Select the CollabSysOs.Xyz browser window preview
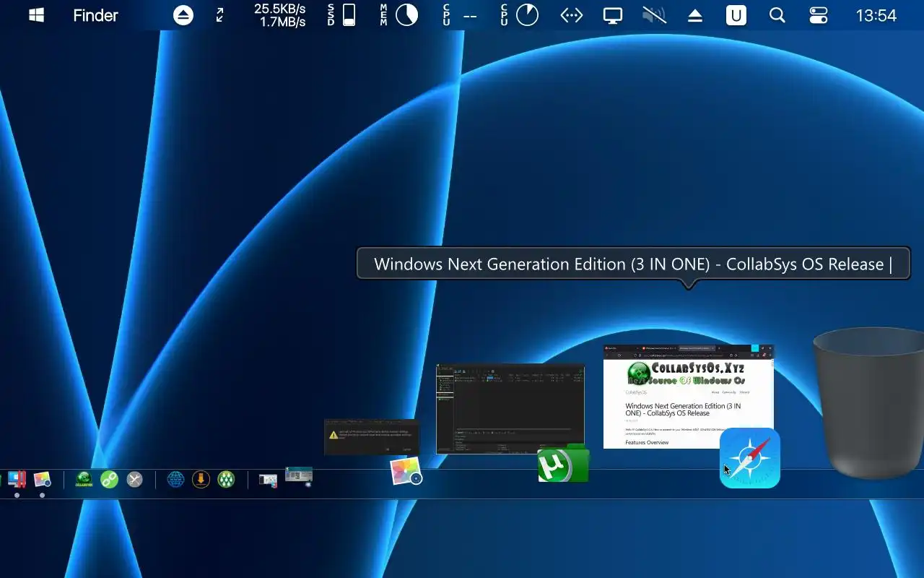924x578 pixels. coord(689,397)
